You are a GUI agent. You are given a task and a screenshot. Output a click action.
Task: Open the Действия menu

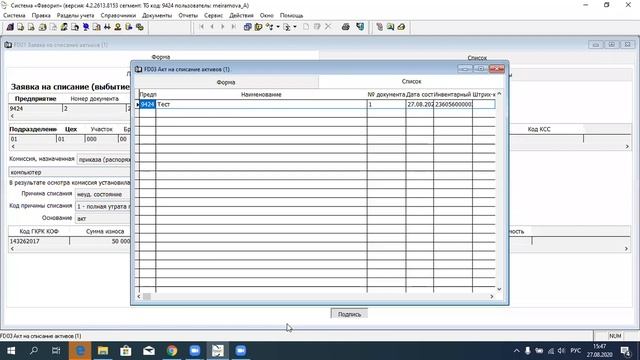pyautogui.click(x=241, y=16)
